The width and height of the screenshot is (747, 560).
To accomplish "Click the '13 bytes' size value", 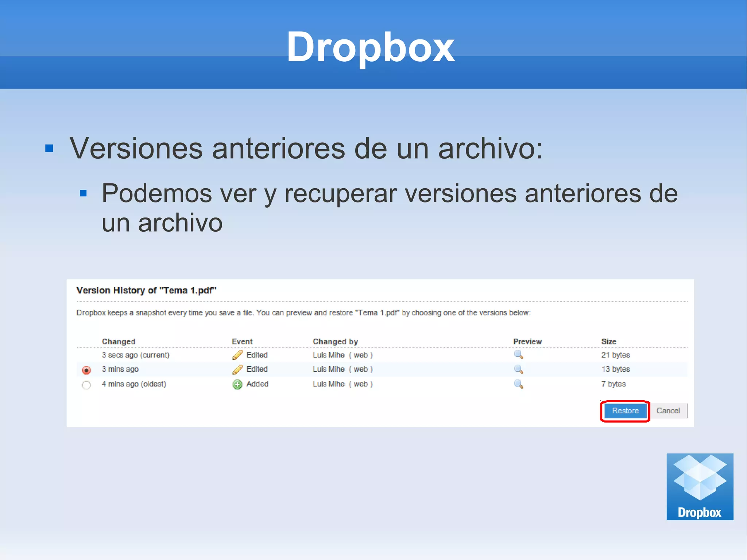I will click(616, 369).
